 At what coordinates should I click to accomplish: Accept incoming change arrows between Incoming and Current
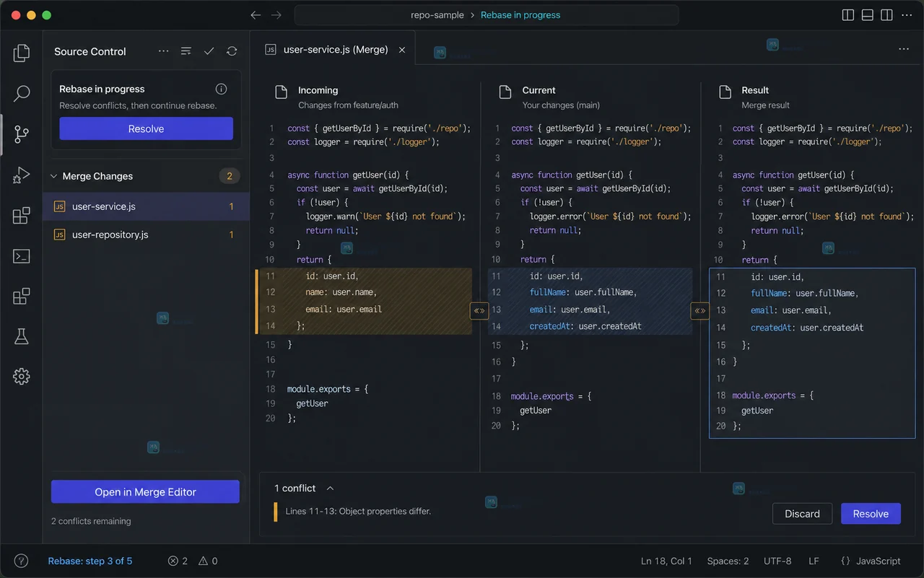tap(479, 311)
